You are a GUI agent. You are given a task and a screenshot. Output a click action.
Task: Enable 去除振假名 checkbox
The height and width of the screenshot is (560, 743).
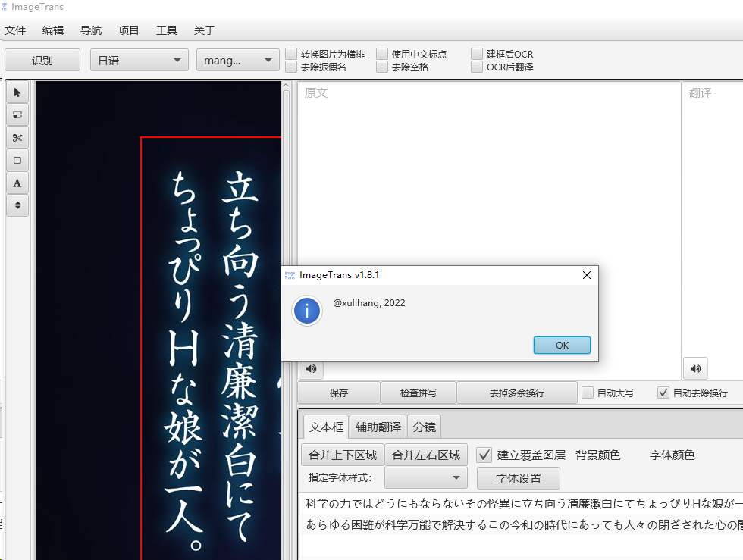(x=291, y=67)
